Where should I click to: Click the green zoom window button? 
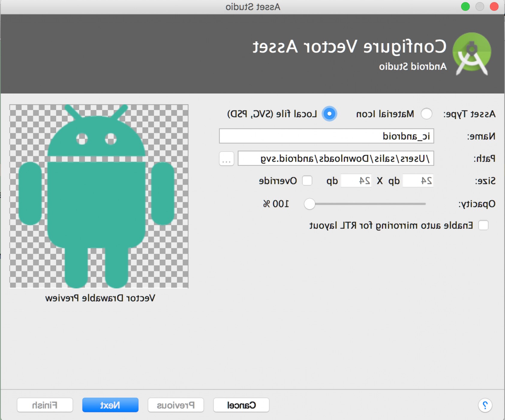465,7
